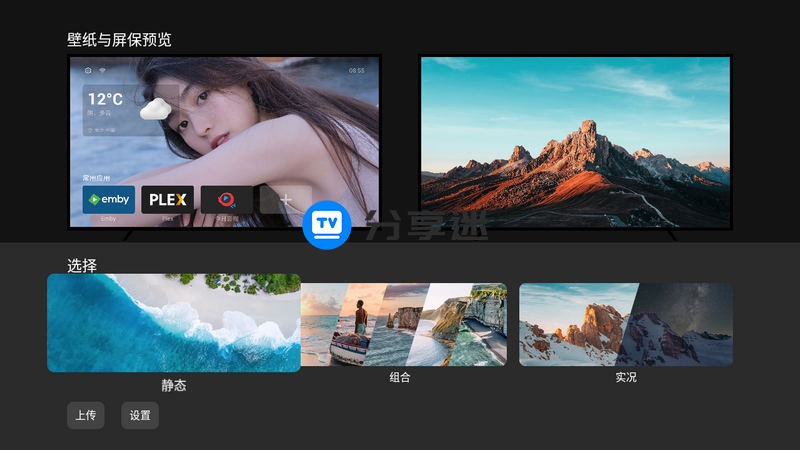Image resolution: width=800 pixels, height=450 pixels.
Task: Click the 组合 label text
Action: (x=400, y=378)
